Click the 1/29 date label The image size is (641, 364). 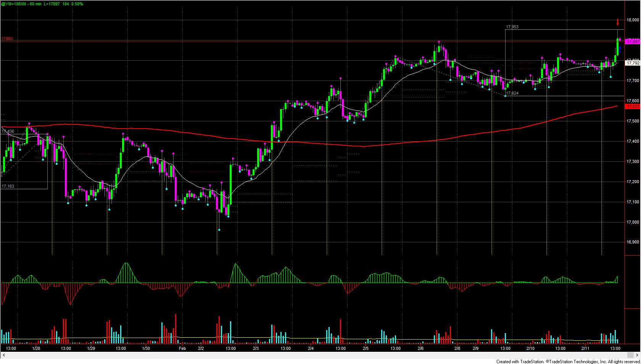(91, 348)
